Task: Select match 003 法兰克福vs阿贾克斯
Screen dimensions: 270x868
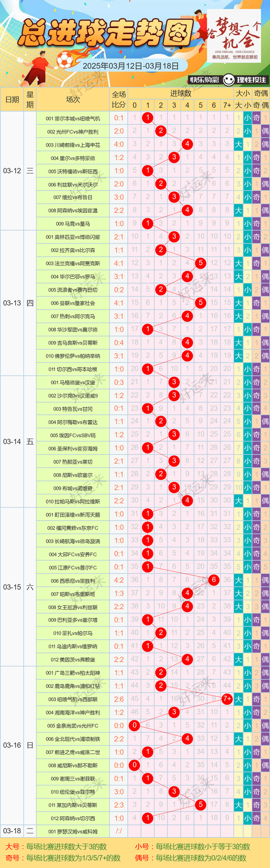Action: [x=73, y=263]
